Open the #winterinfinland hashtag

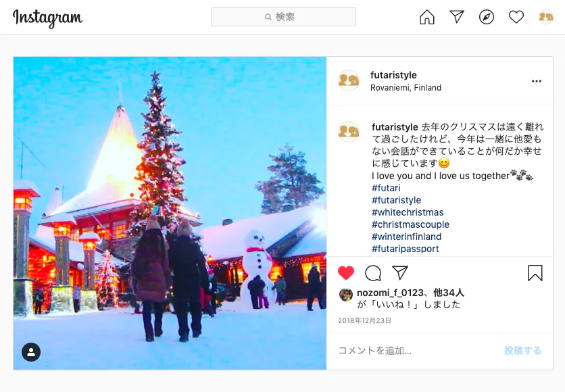click(x=406, y=237)
